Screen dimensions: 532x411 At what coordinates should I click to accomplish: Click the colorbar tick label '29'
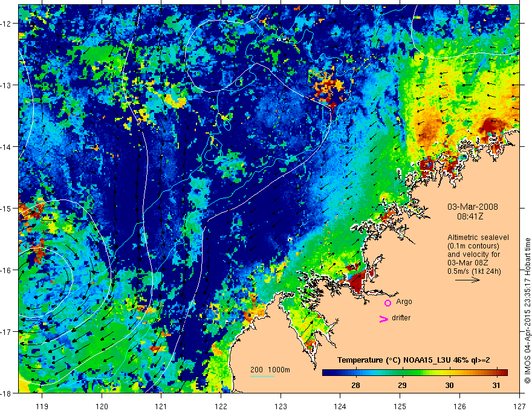coord(402,385)
